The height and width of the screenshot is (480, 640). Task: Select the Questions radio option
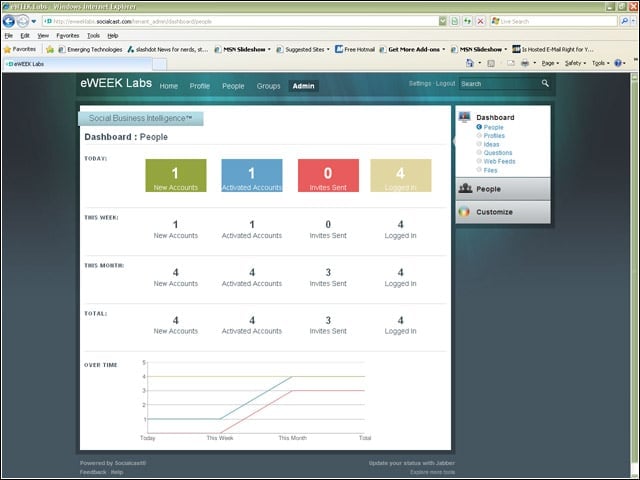[479, 153]
